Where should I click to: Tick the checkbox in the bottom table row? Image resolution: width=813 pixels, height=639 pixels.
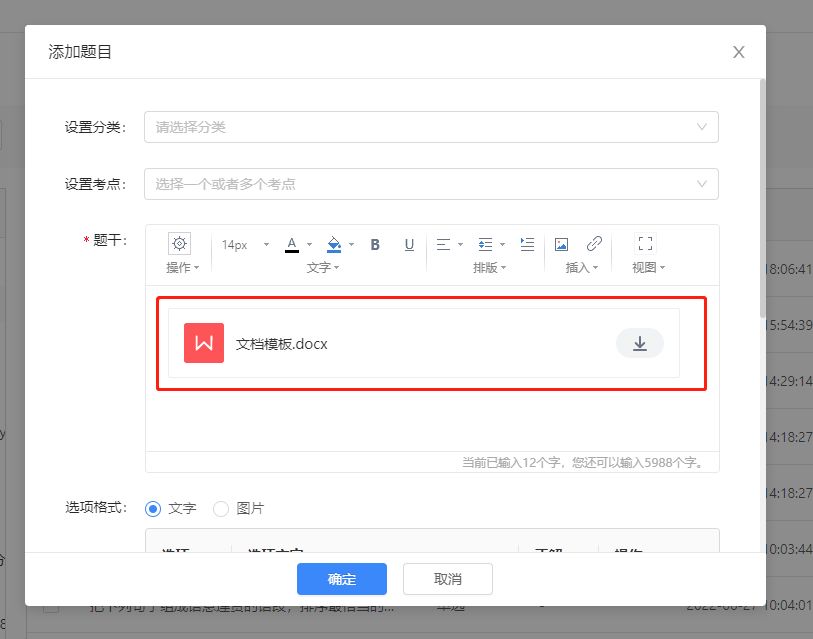(51, 607)
